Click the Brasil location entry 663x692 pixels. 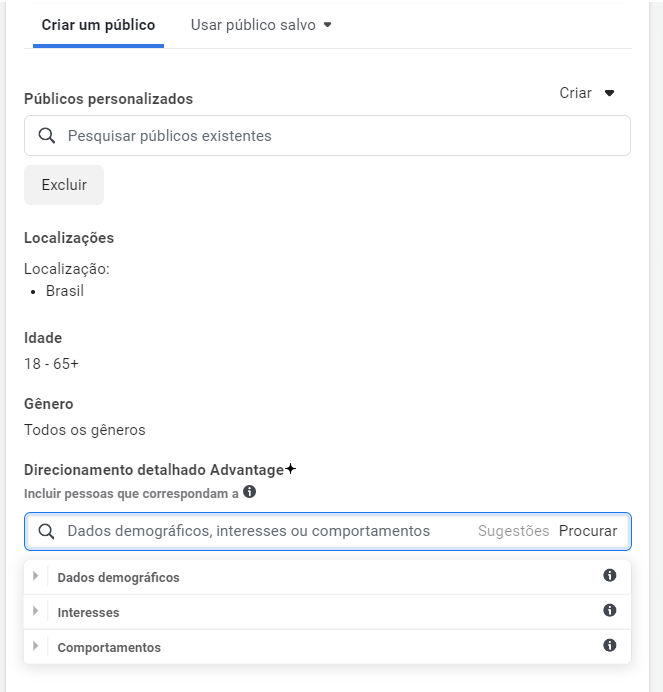click(x=65, y=291)
